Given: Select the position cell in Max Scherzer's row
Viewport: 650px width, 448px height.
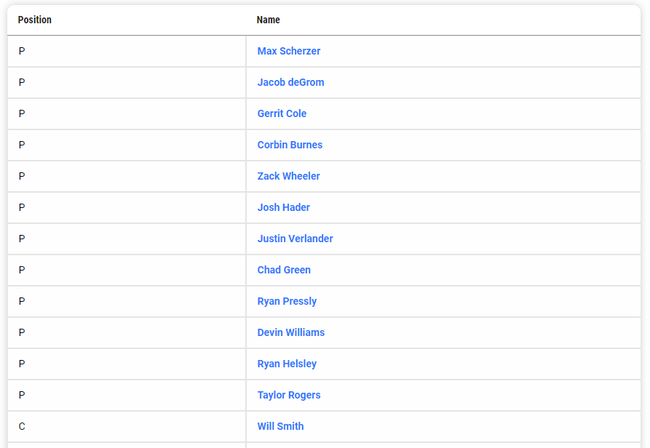Looking at the screenshot, I should click(x=22, y=51).
